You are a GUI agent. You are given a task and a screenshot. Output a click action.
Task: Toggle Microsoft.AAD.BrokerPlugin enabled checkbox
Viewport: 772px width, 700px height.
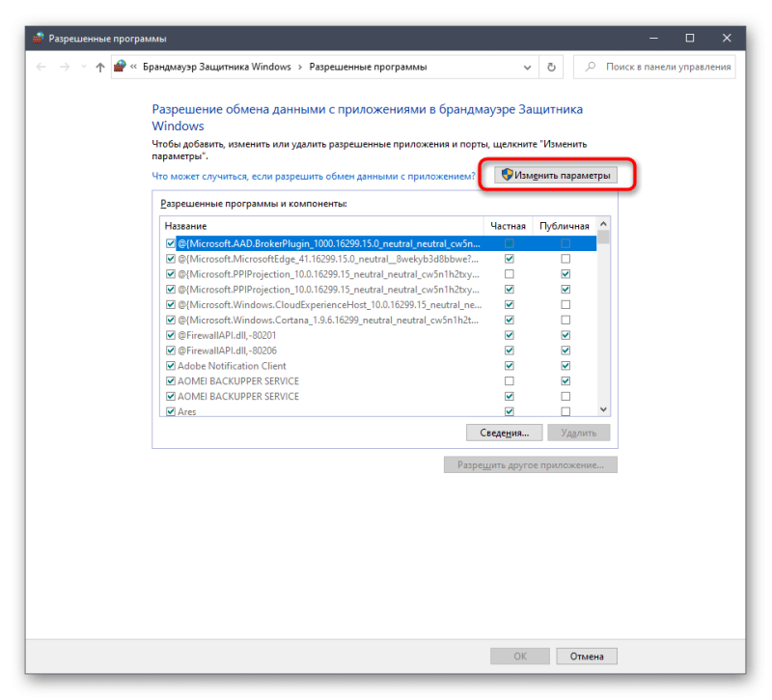point(171,243)
